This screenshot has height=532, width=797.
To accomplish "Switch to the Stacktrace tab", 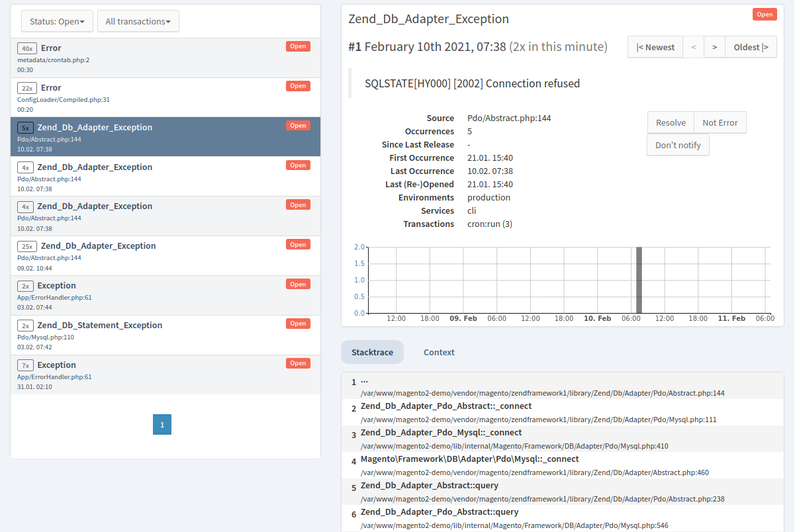I will 372,352.
